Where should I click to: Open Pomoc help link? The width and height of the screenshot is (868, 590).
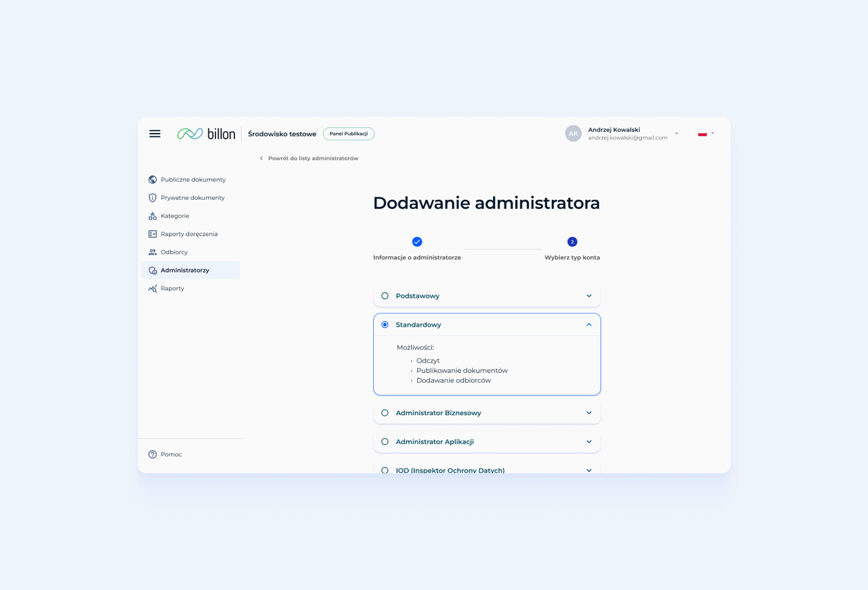coord(165,454)
